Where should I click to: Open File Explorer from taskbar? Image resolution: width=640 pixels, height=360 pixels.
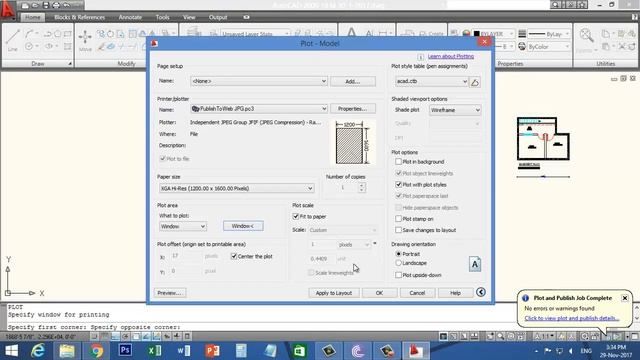(67, 351)
